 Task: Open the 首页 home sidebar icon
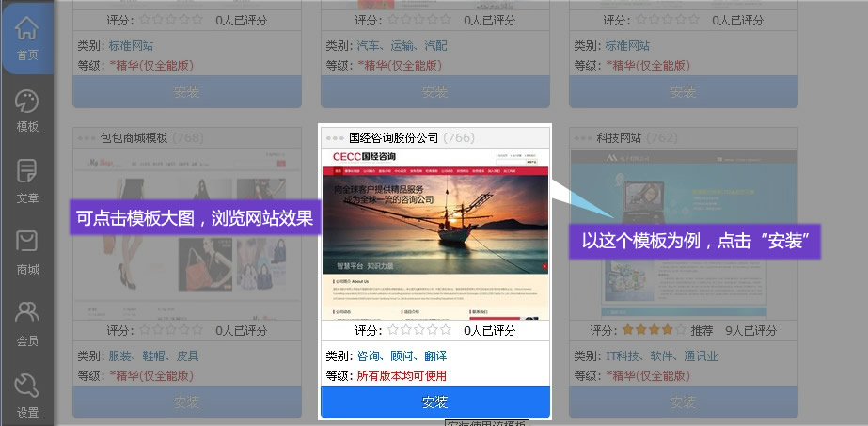pos(27,38)
